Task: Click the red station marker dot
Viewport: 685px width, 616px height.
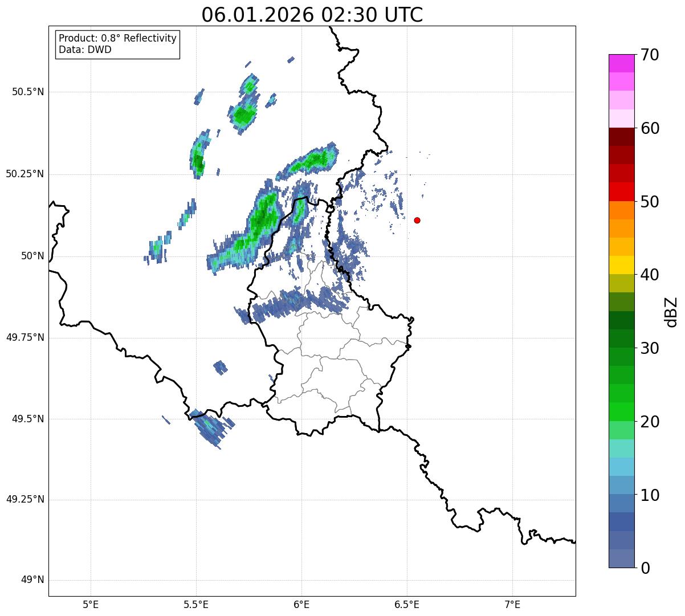Action: tap(417, 220)
